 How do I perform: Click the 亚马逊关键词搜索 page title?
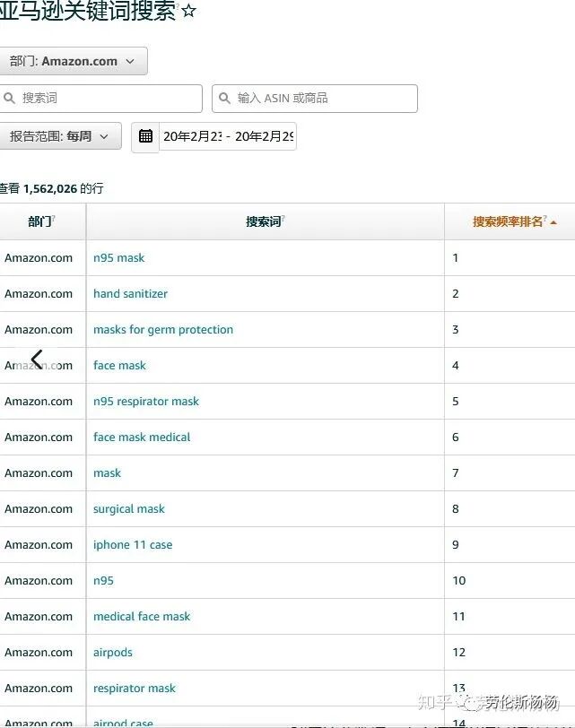pos(87,10)
